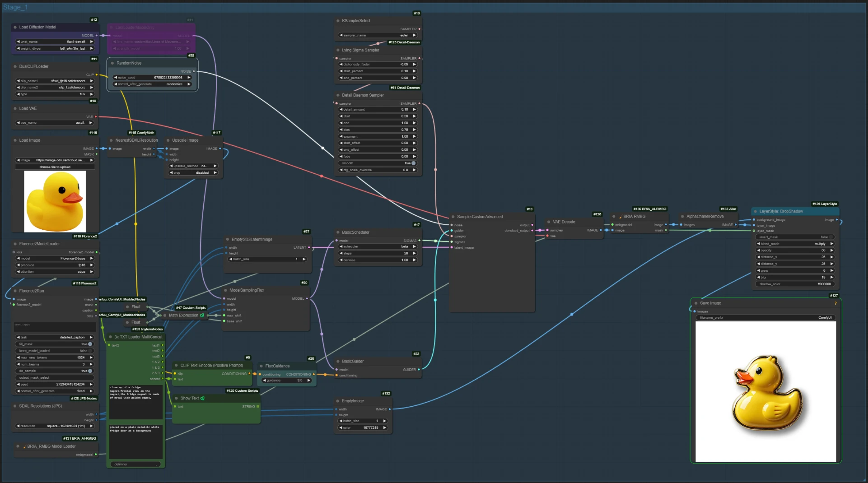Click the choose file to upload button
This screenshot has height=483, width=868.
(x=55, y=167)
